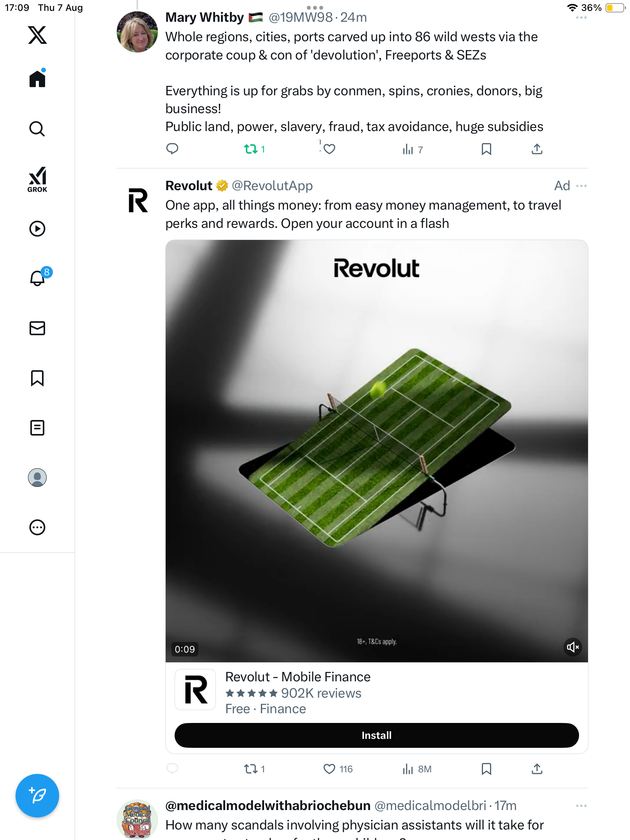Open the Search page in sidebar
The image size is (630, 840).
(37, 129)
